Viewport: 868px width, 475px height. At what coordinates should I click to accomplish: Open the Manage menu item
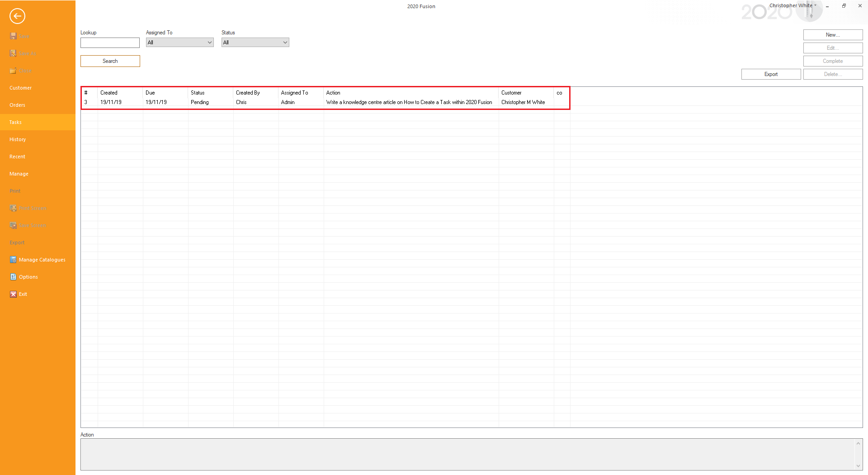[x=38, y=174]
